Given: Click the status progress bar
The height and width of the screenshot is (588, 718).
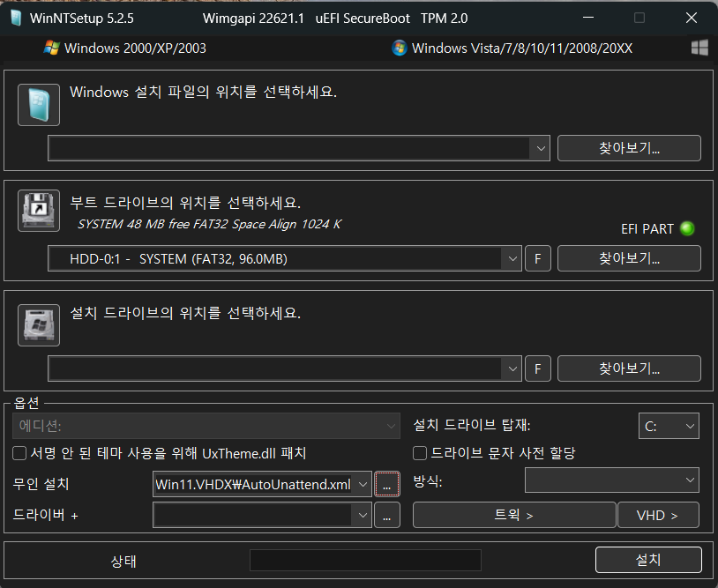Looking at the screenshot, I should 365,560.
